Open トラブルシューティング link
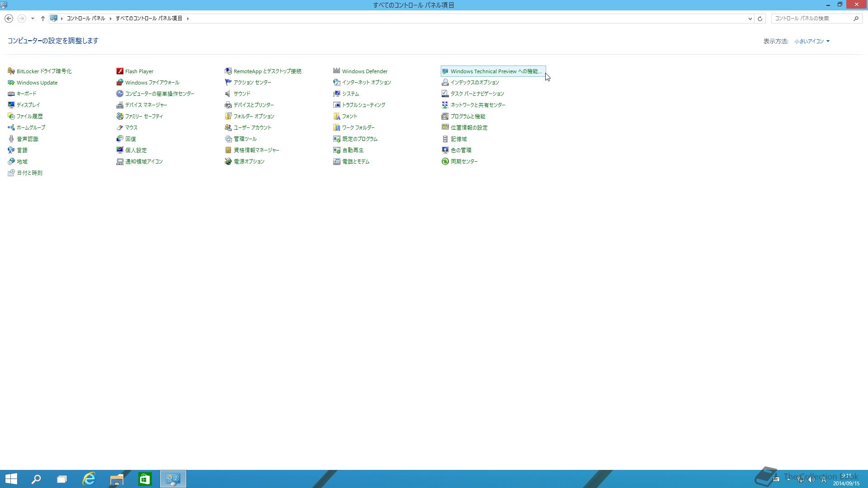The image size is (868, 488). pyautogui.click(x=363, y=105)
